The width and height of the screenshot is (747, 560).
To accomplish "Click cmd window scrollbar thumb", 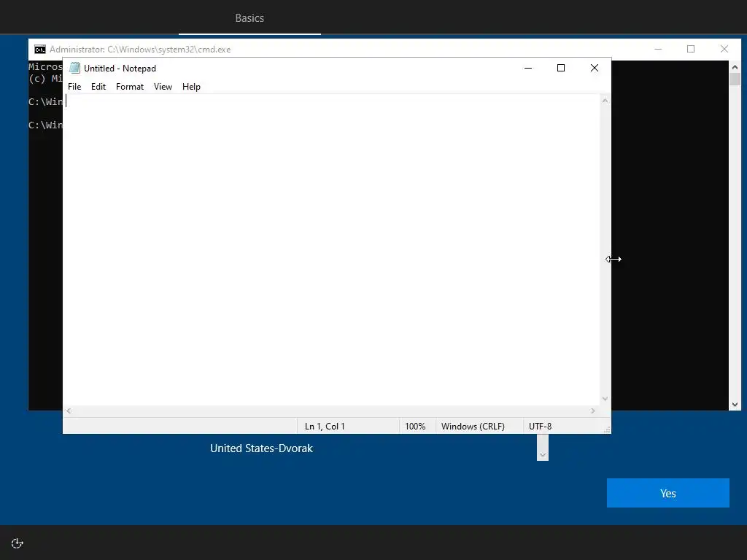I will (x=735, y=79).
